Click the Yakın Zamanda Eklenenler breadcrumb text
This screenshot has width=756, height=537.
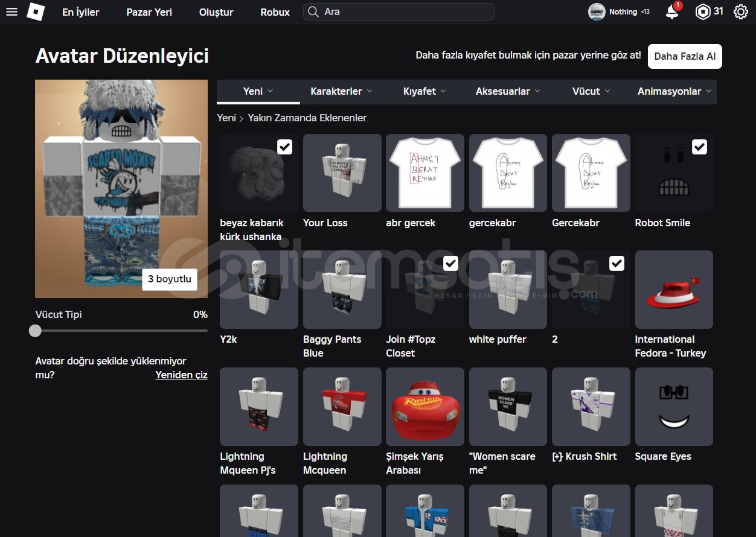click(307, 118)
